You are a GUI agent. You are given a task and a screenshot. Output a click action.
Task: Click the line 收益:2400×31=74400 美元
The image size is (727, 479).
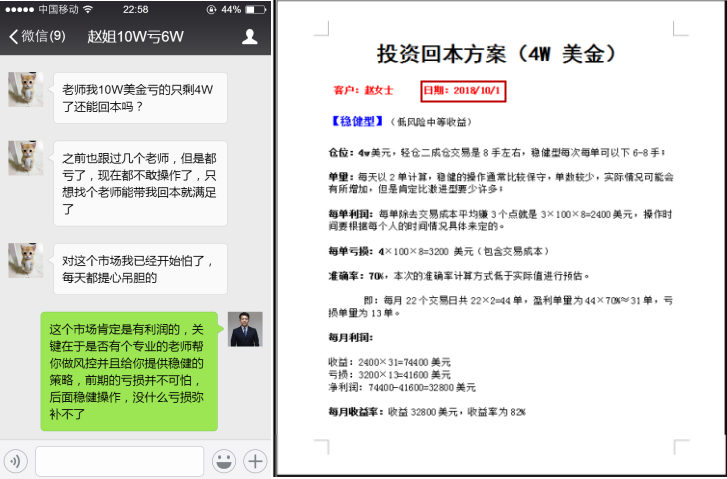coord(389,362)
